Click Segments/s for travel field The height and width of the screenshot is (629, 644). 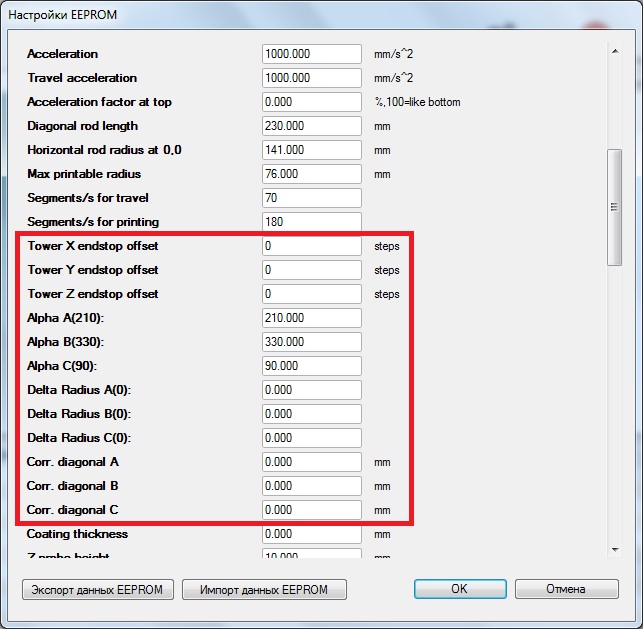[312, 198]
